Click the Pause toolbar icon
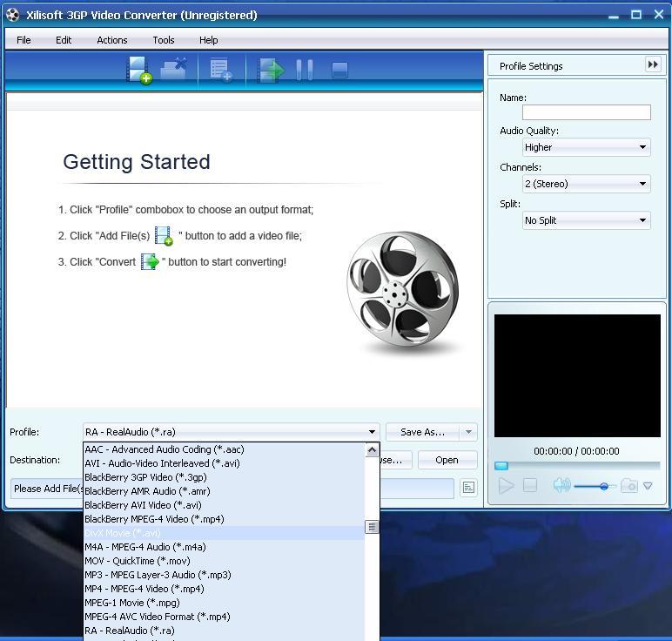Viewport: 672px width, 641px height. (x=305, y=70)
